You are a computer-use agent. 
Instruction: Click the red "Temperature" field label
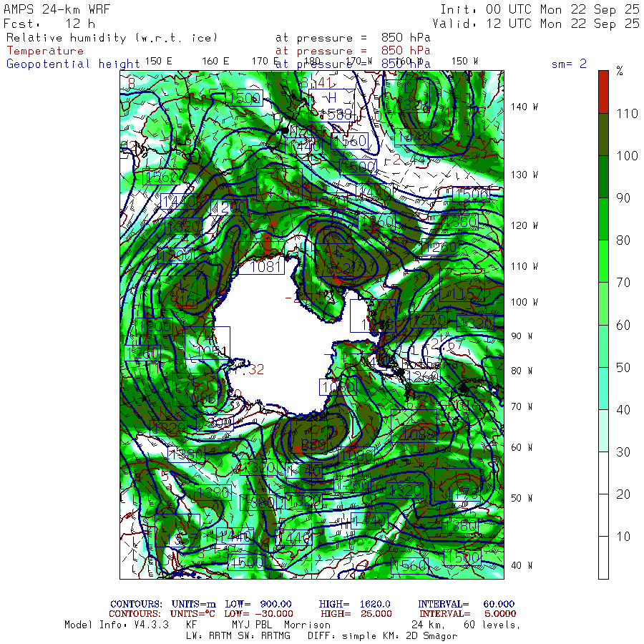click(45, 51)
